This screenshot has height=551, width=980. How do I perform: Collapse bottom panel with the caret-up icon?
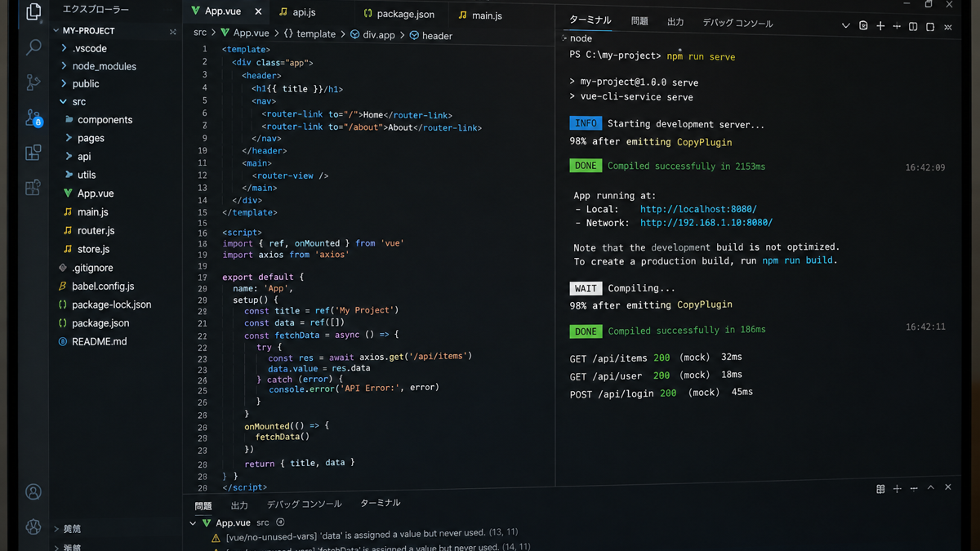pyautogui.click(x=930, y=487)
